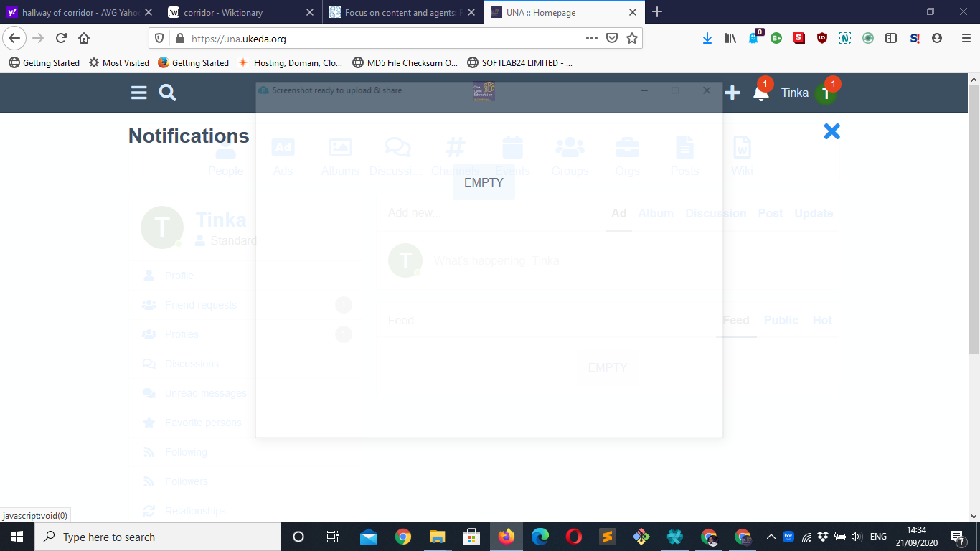Viewport: 980px width, 551px height.
Task: Open the UNA hamburger menu in the header
Action: 138,93
